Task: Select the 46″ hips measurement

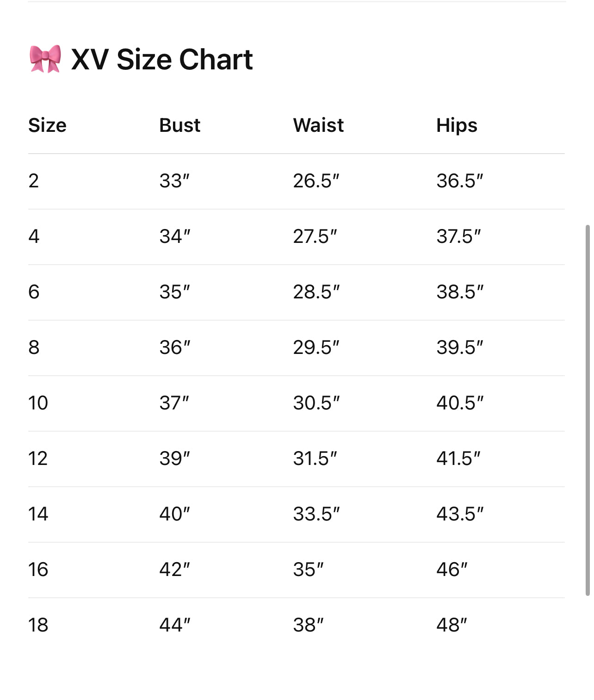Action: [x=452, y=570]
